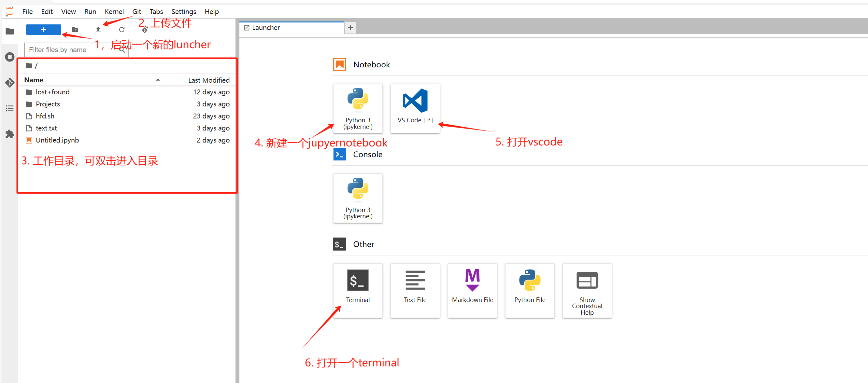Refresh the file list

(121, 30)
